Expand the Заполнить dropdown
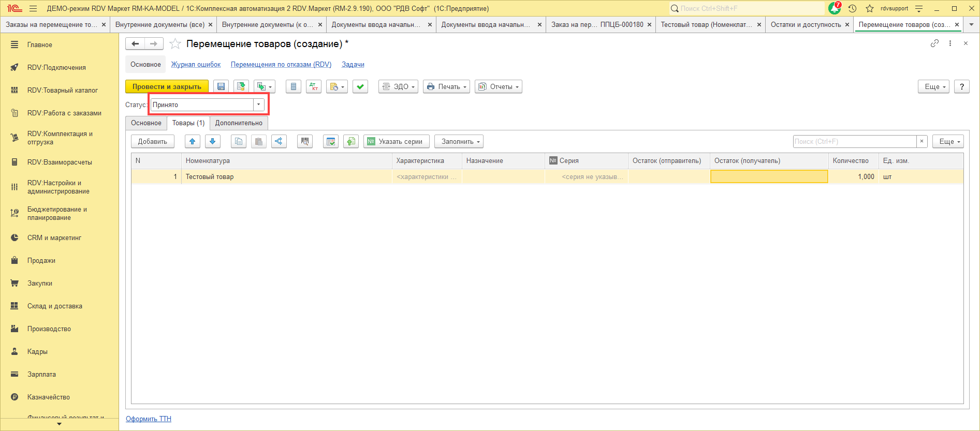Viewport: 980px width, 431px height. tap(459, 141)
